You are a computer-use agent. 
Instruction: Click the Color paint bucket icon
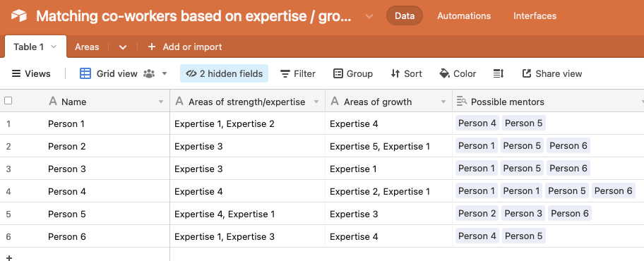click(x=444, y=74)
